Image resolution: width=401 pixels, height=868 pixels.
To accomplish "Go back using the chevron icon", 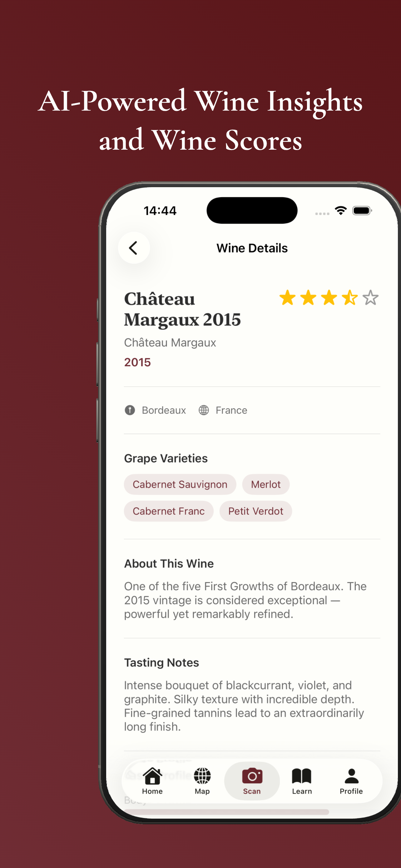I will coord(134,248).
